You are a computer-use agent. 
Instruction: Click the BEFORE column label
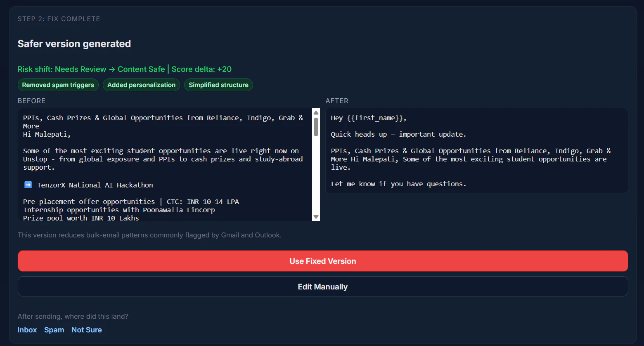point(31,101)
